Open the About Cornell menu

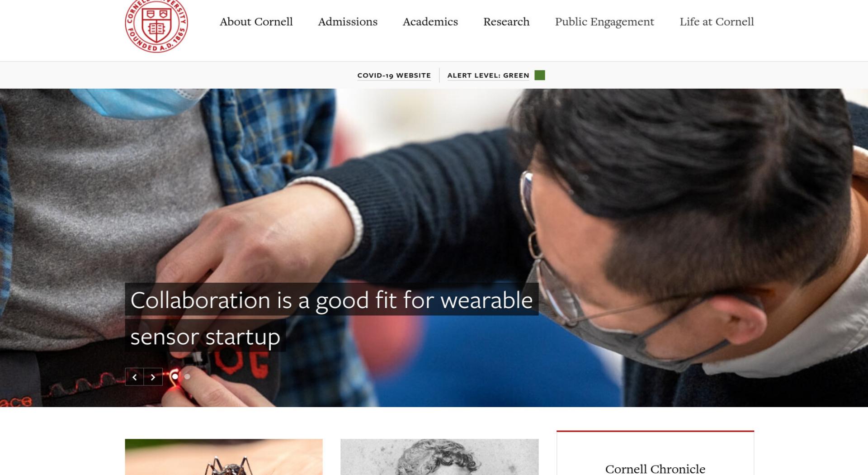256,22
